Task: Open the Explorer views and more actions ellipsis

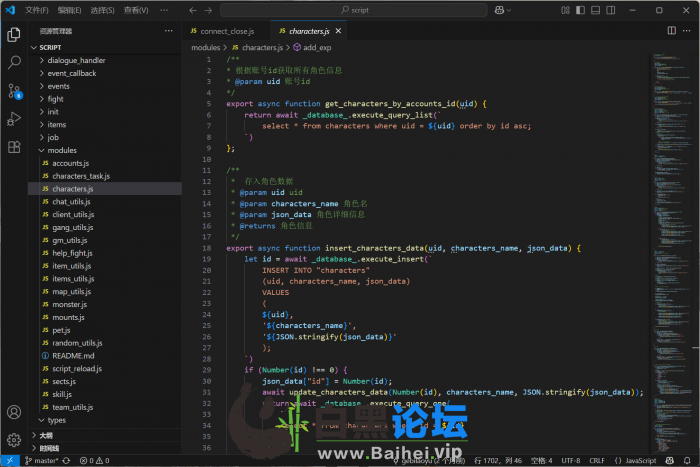Action: click(x=168, y=31)
